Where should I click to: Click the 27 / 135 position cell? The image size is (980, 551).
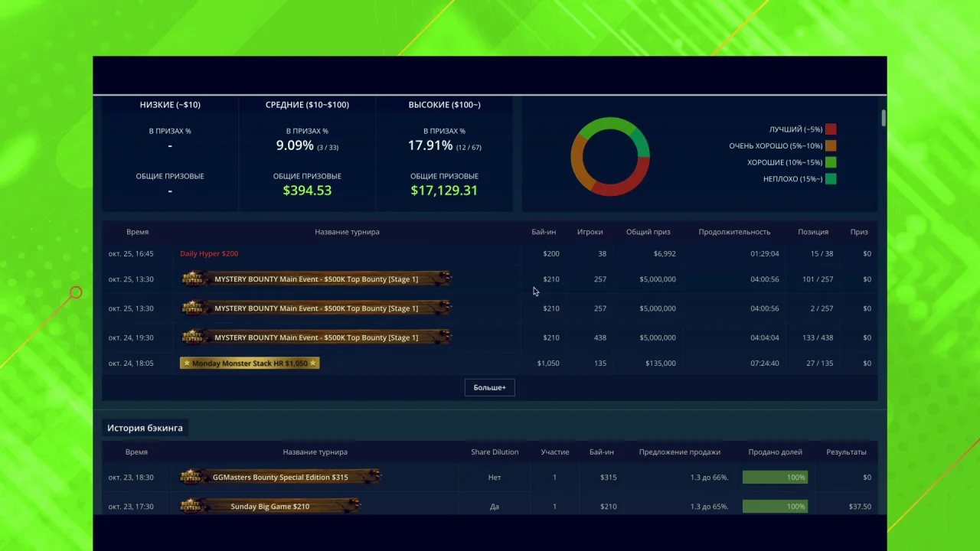(x=820, y=363)
